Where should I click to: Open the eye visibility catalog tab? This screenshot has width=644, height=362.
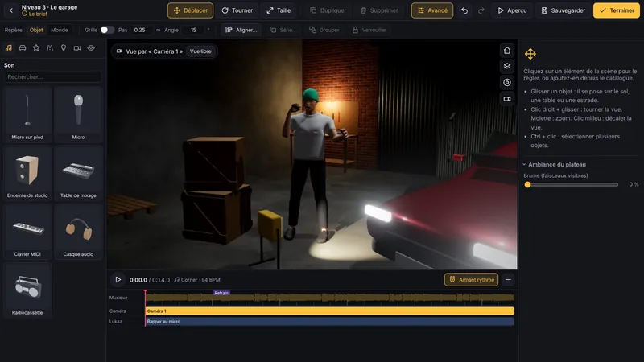[x=91, y=48]
